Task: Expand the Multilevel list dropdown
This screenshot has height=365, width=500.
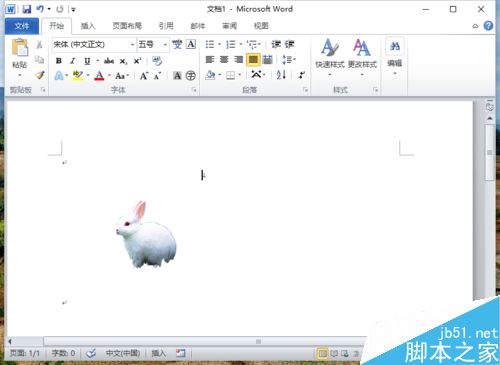Action: click(x=259, y=44)
